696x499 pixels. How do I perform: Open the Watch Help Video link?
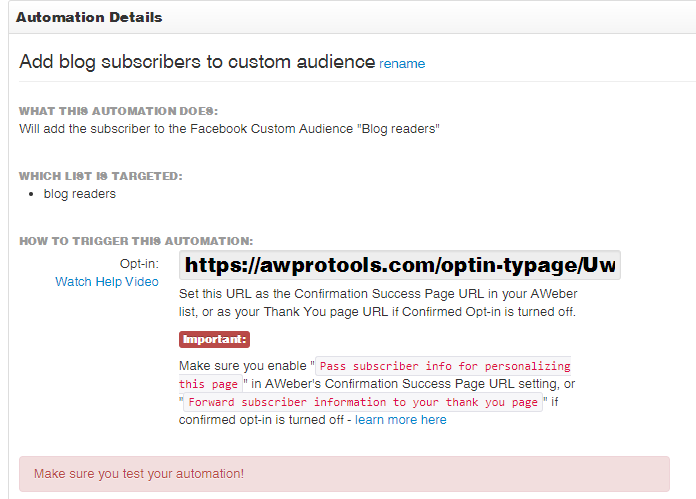point(107,281)
